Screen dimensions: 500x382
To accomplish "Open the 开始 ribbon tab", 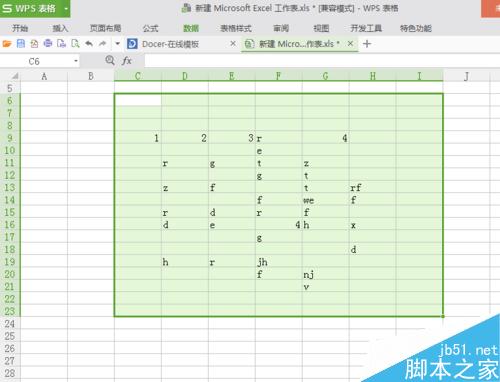I will pyautogui.click(x=20, y=28).
